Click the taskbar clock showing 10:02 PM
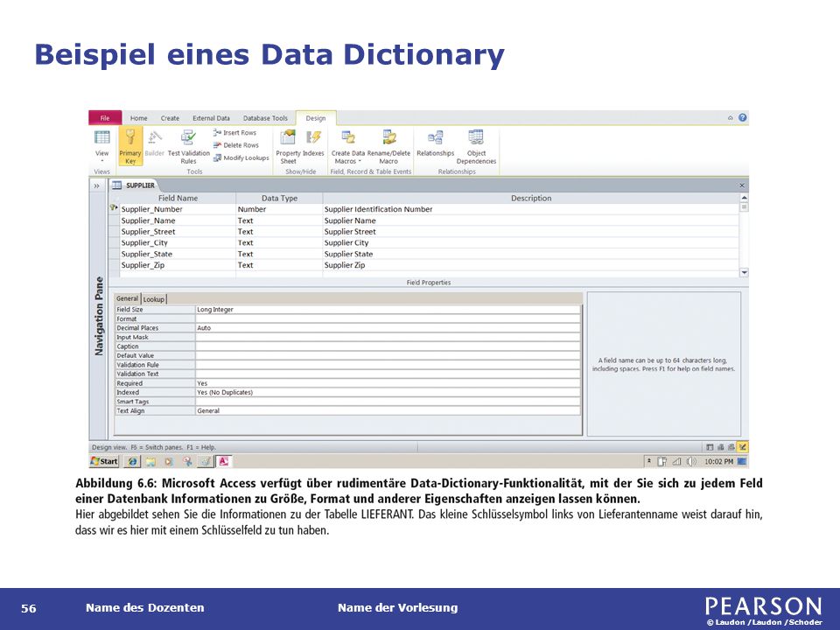 coord(718,461)
